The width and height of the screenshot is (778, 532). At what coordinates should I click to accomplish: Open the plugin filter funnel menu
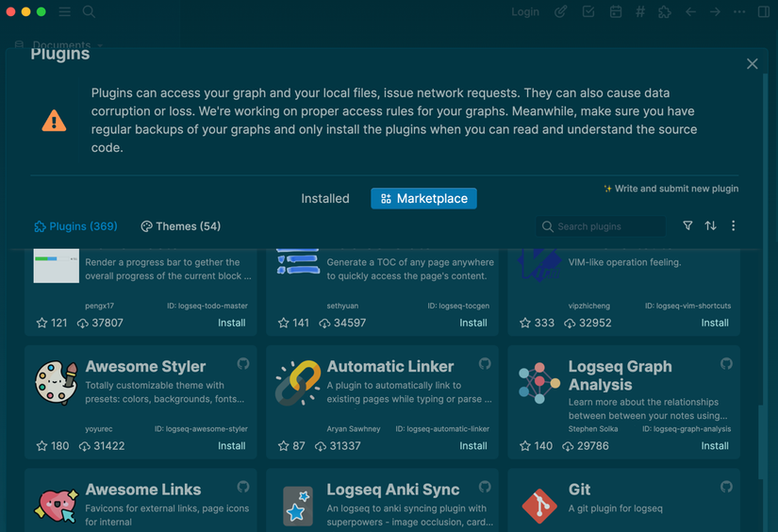click(687, 226)
